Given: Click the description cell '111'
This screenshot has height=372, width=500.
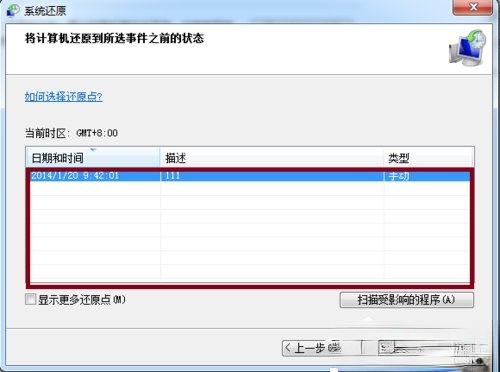Looking at the screenshot, I should point(173,176).
